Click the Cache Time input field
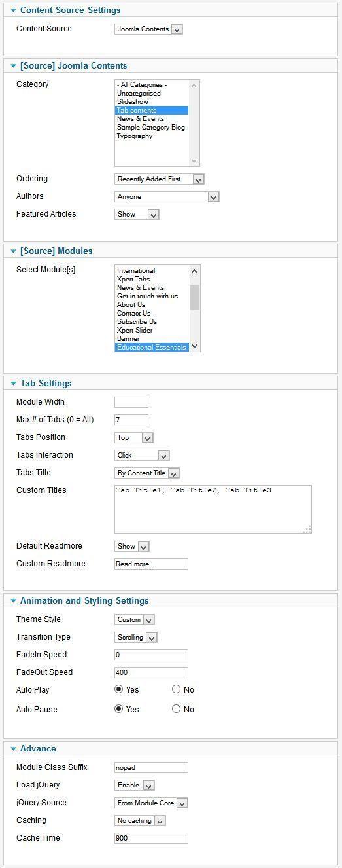The height and width of the screenshot is (868, 342). click(151, 839)
